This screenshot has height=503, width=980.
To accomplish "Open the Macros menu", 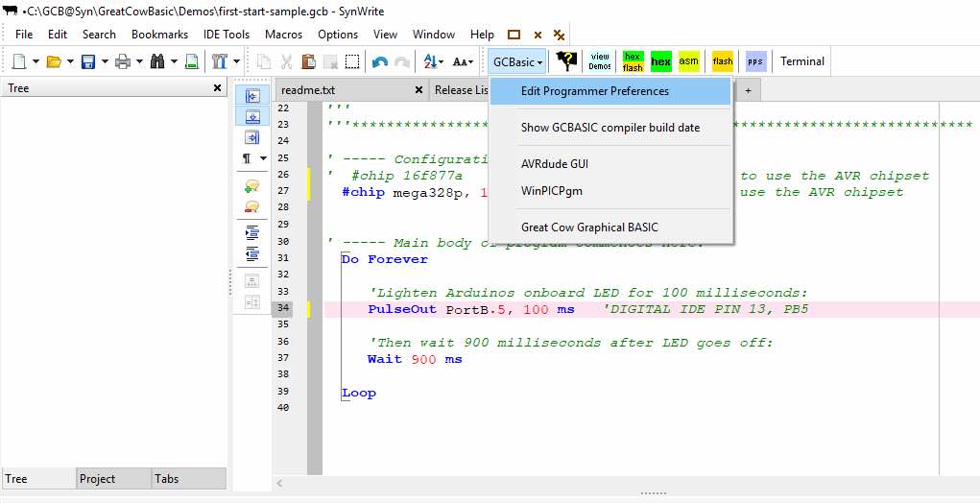I will [x=283, y=35].
